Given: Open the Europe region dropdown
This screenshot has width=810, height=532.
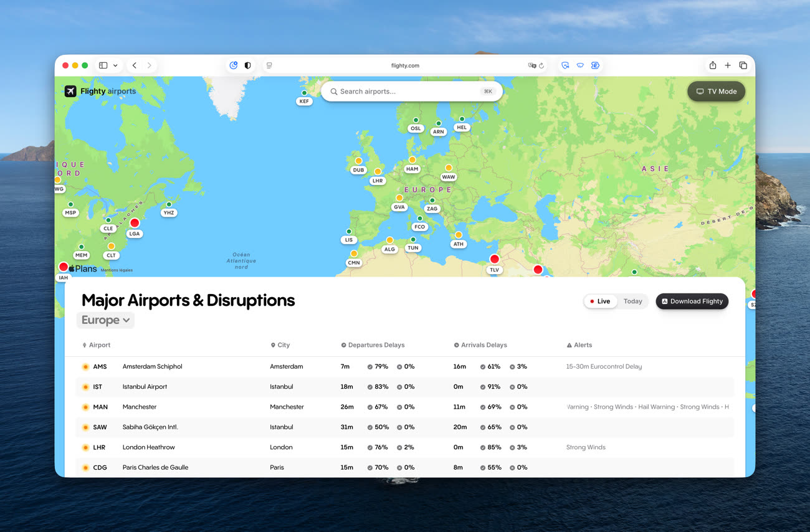Looking at the screenshot, I should 105,320.
